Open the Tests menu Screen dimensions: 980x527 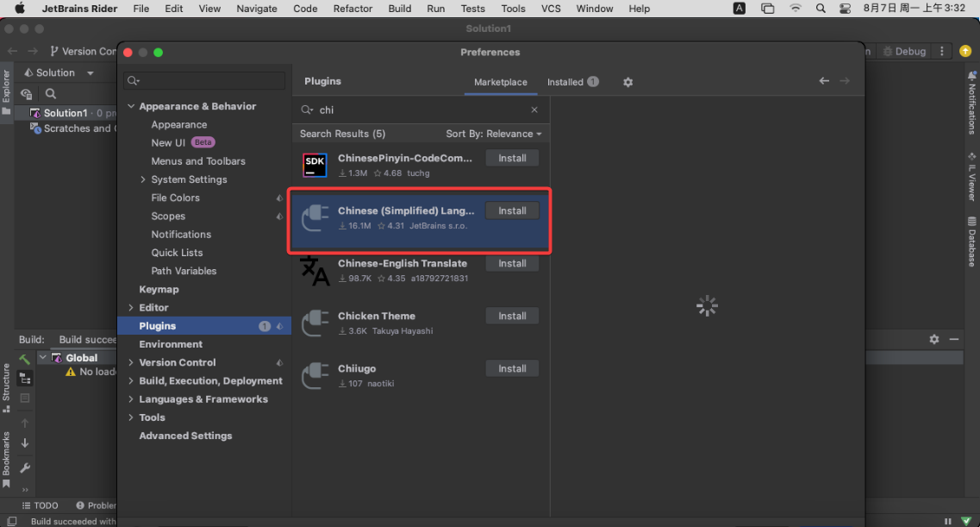point(472,8)
